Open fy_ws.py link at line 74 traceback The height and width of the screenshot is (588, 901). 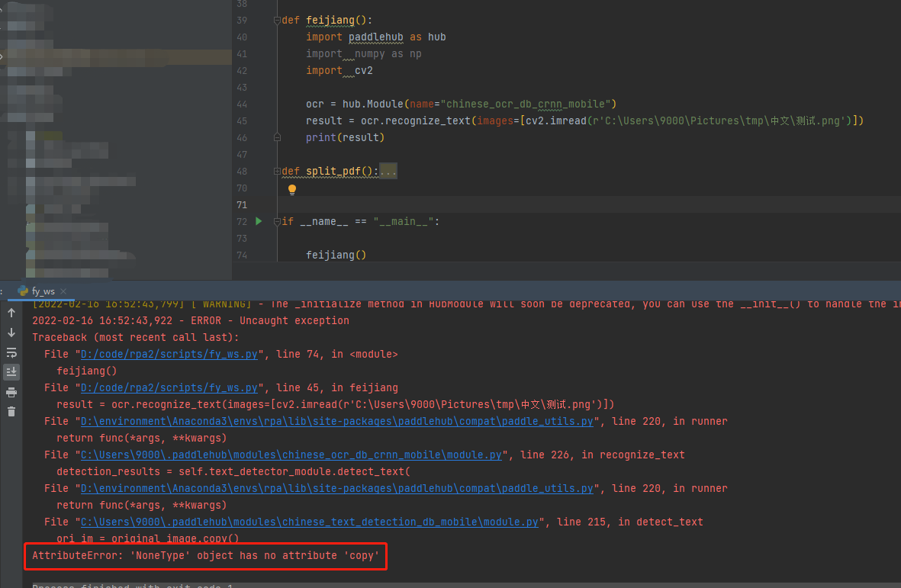(169, 355)
